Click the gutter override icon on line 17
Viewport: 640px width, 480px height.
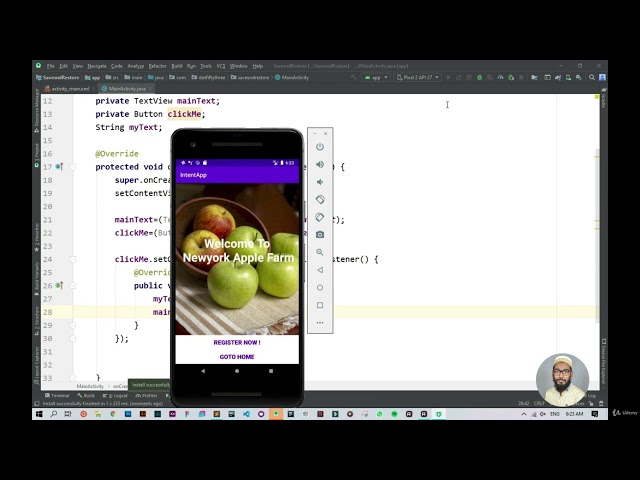59,167
